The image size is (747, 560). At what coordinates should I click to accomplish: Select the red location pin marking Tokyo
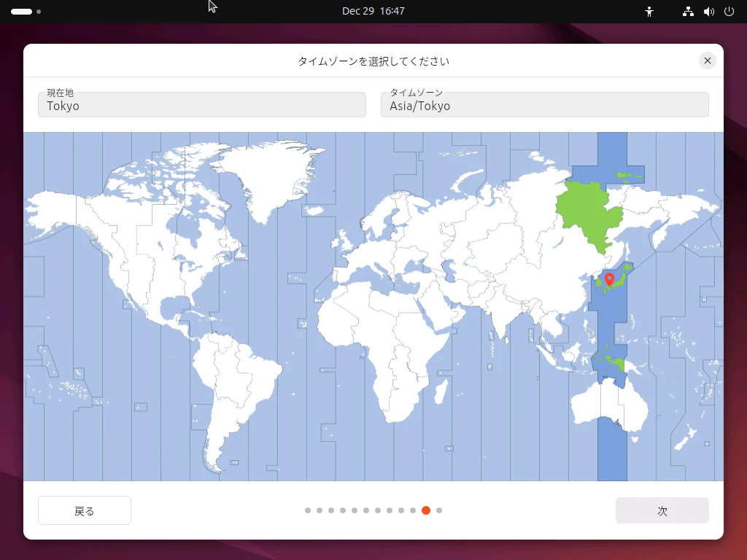point(611,279)
